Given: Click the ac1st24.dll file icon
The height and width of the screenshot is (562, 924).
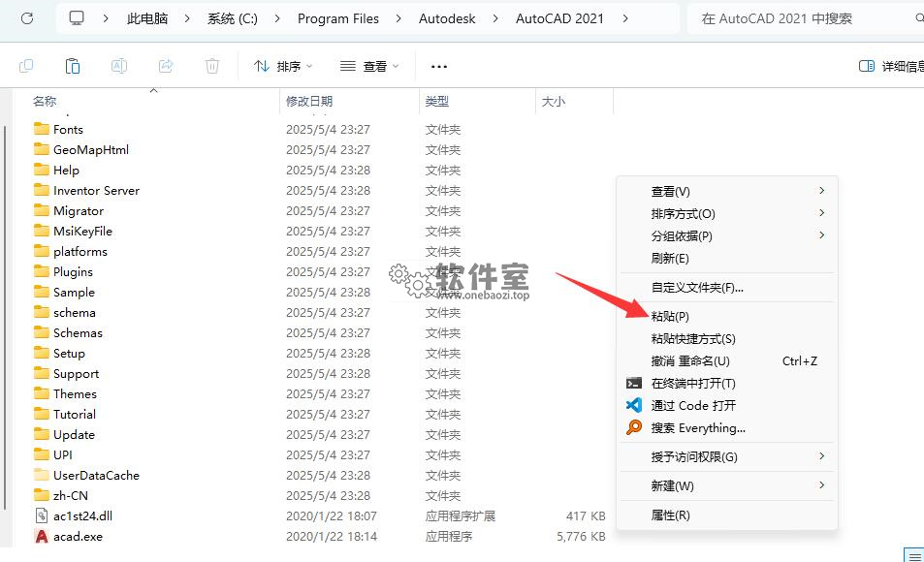Looking at the screenshot, I should 42,515.
